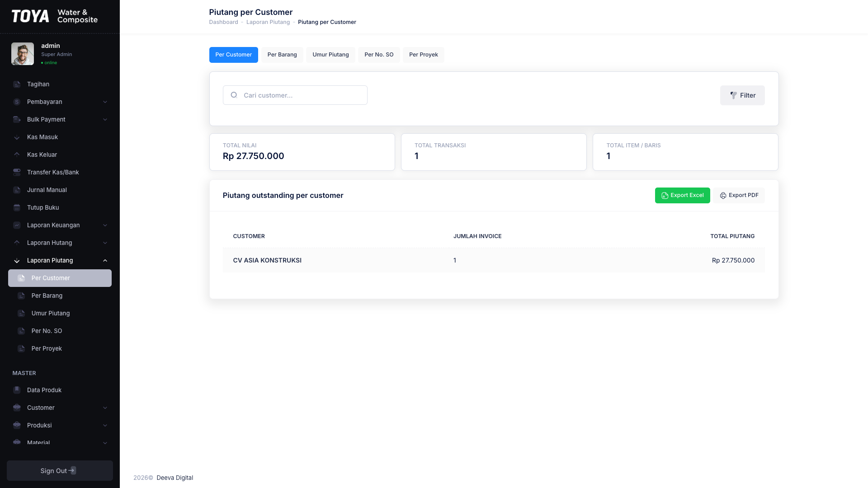Switch to the Umur Piutang tab
Screen dimensions: 868x488
pyautogui.click(x=330, y=55)
